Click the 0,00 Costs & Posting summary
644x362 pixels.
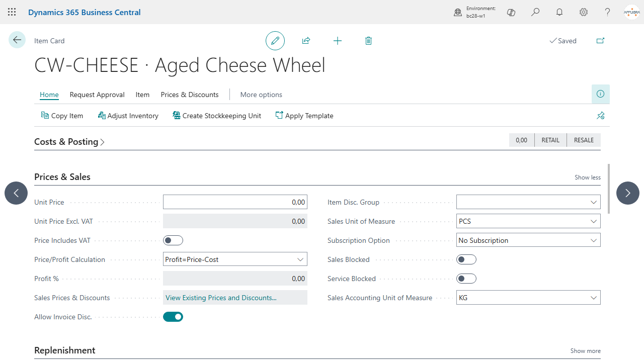click(522, 140)
